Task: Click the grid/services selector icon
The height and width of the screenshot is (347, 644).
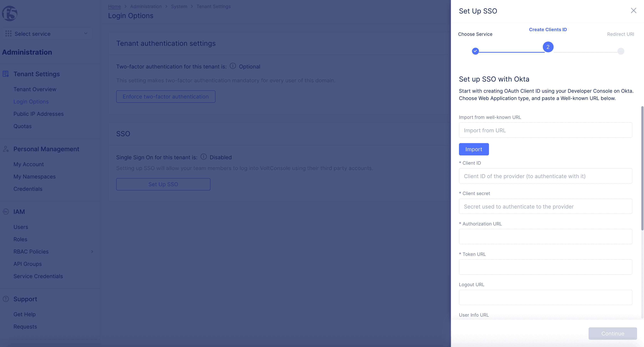Action: click(8, 33)
